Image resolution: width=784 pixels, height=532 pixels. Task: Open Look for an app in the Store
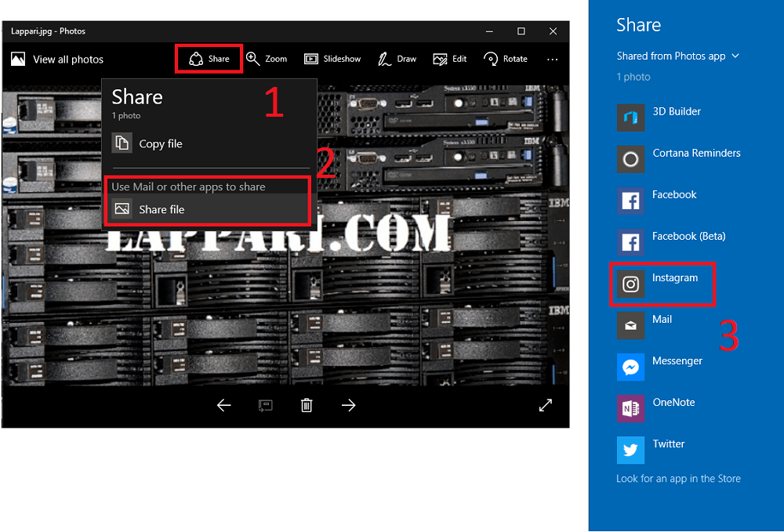coord(678,479)
